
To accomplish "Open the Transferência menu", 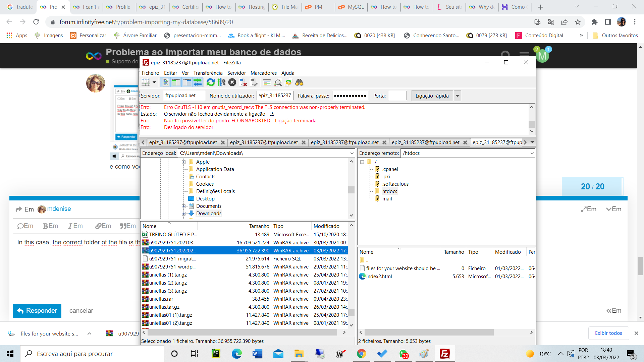I will (208, 73).
